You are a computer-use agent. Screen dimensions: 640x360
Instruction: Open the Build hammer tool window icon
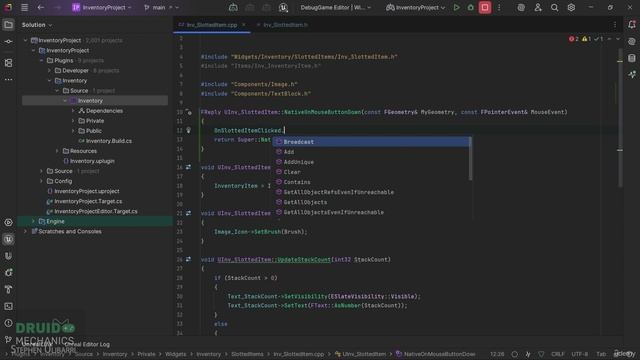coord(8,289)
